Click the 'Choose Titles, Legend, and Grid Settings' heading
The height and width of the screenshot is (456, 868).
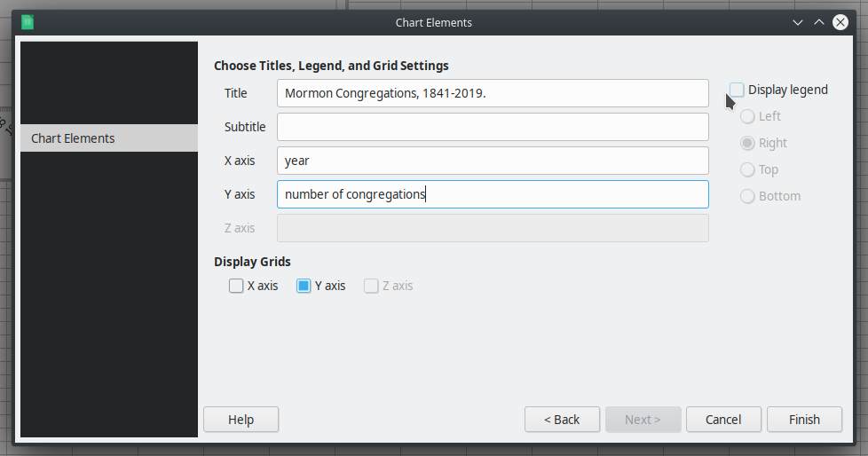331,66
